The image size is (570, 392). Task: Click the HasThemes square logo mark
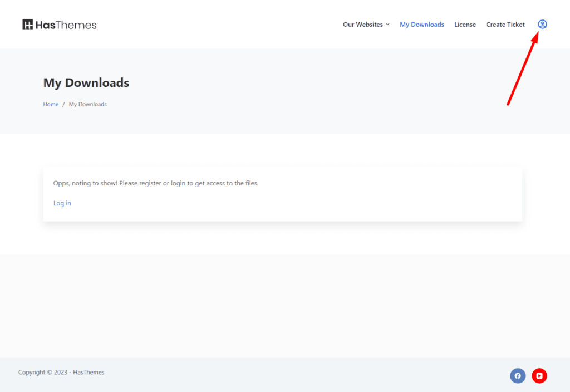click(28, 24)
